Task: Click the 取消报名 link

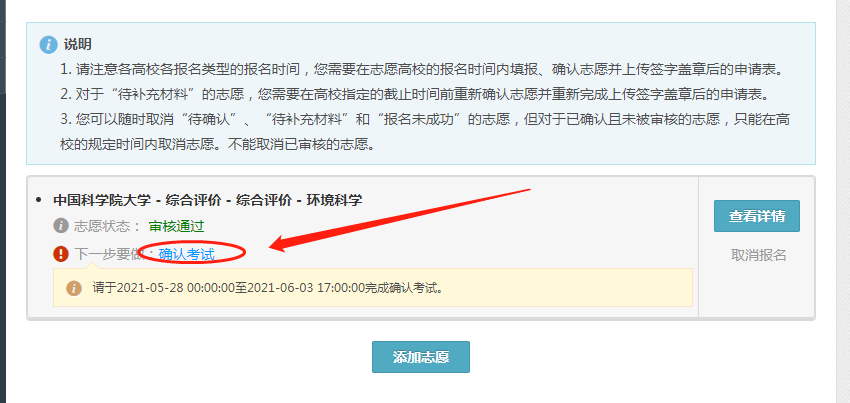Action: coord(758,255)
